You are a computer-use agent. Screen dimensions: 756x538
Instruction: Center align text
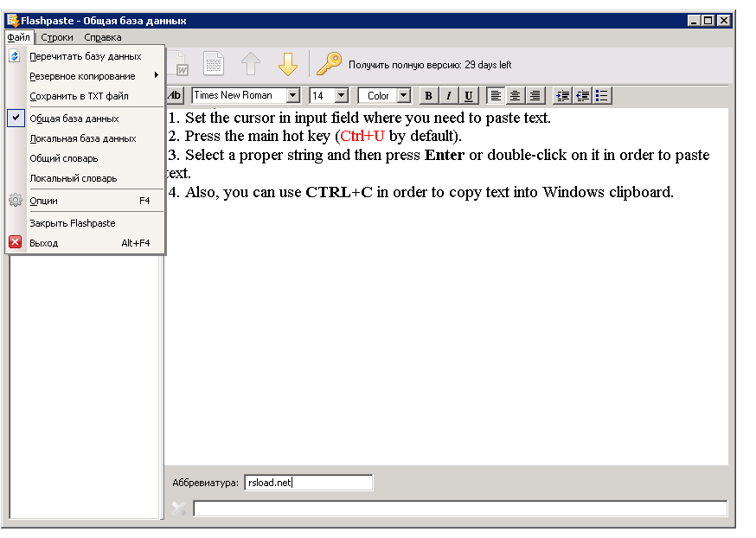516,95
